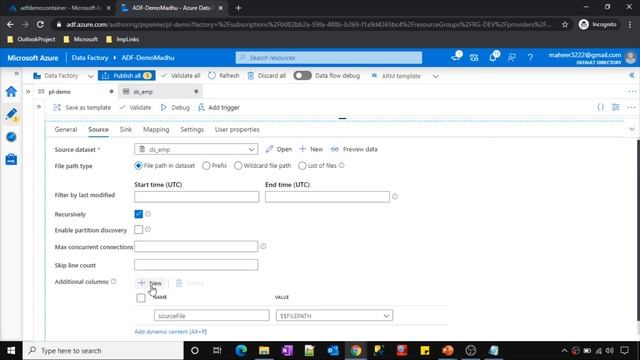Click the sourceFile column name field
This screenshot has height=360, width=640.
212,316
